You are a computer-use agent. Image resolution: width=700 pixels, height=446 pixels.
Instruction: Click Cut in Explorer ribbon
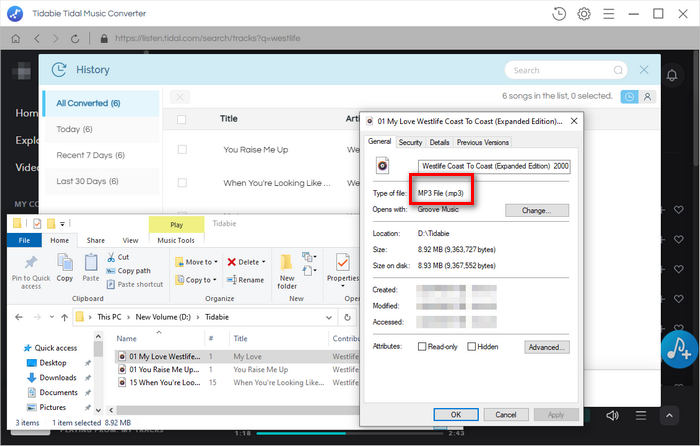(118, 257)
